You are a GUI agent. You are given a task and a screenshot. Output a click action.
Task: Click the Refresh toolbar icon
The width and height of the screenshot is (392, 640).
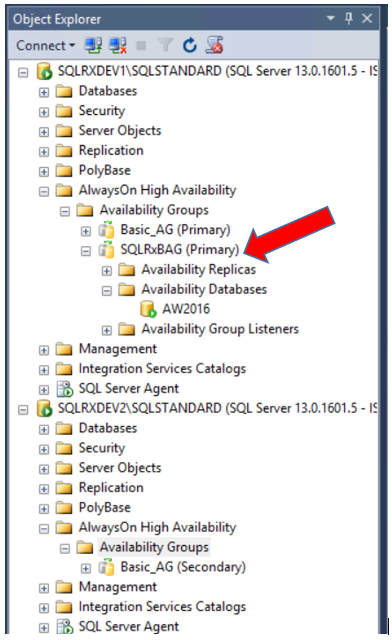[189, 45]
